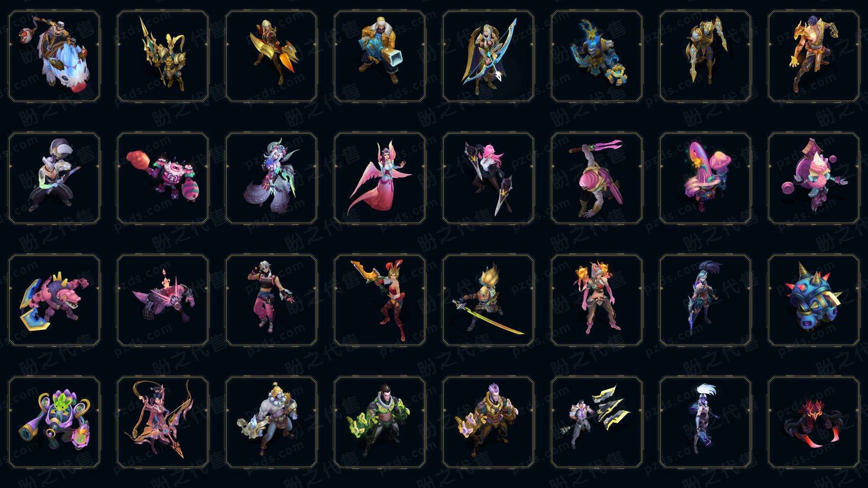Pick the grey muscular monk with beads
The image size is (868, 488).
point(271,422)
